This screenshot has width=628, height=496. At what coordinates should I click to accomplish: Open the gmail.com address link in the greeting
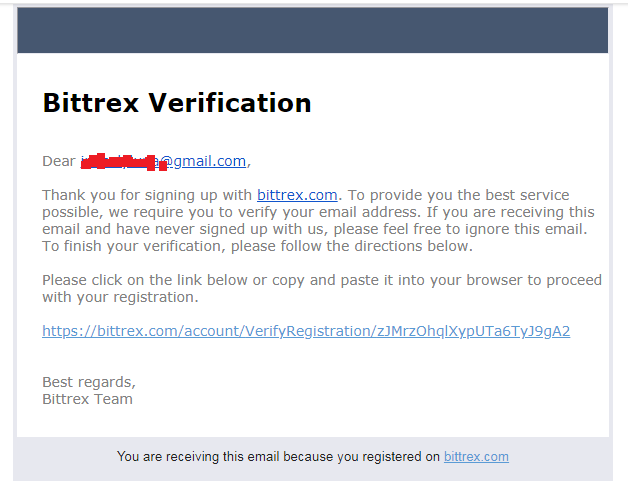coord(203,161)
